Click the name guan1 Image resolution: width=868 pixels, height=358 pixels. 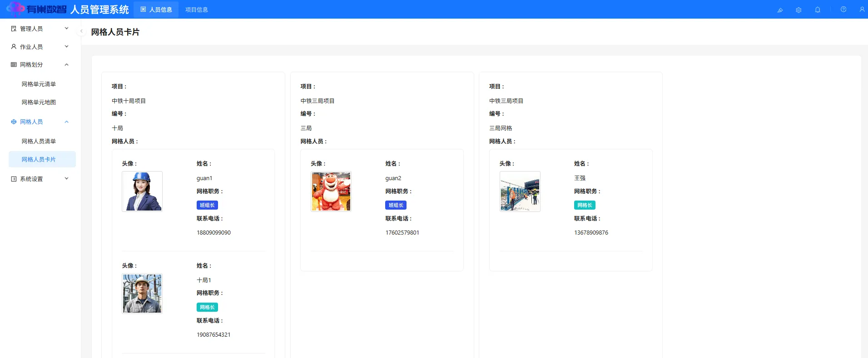tap(204, 178)
